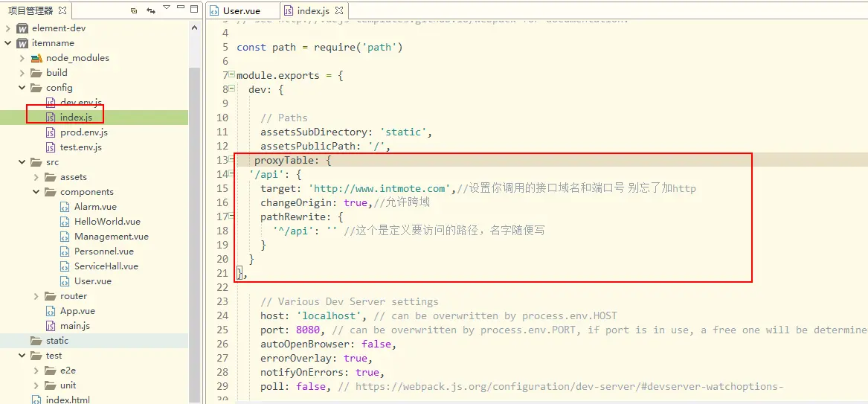
Task: Expand the node_modules folder
Action: (x=22, y=58)
